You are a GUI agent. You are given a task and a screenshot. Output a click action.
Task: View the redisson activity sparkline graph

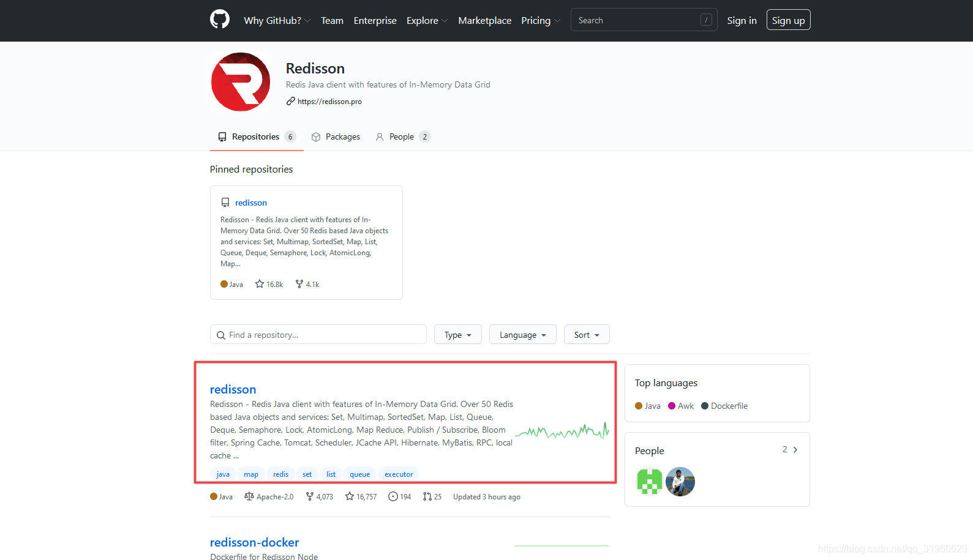coord(562,431)
